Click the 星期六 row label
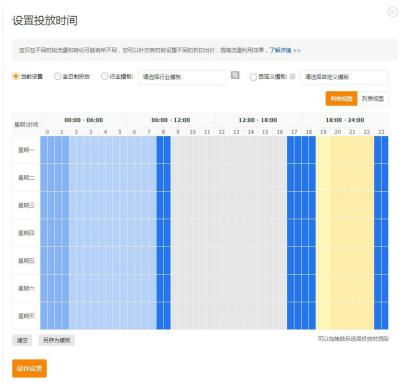The width and height of the screenshot is (400, 383). click(26, 288)
